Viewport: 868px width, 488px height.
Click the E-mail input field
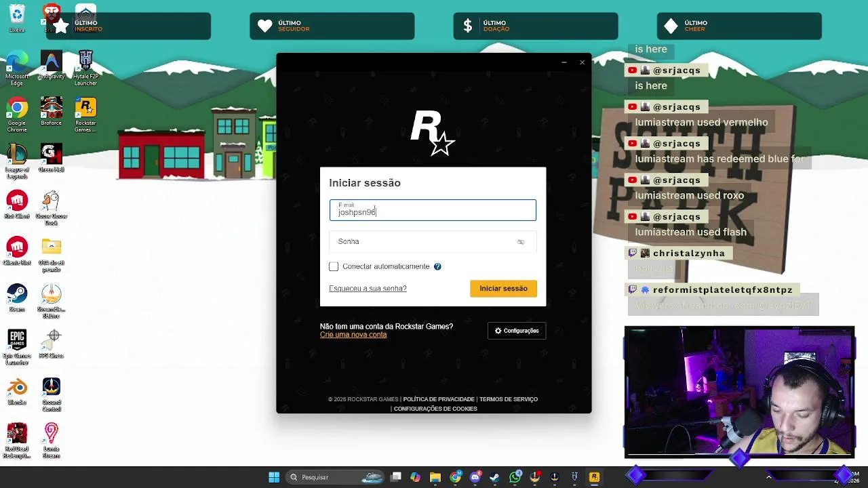point(433,209)
